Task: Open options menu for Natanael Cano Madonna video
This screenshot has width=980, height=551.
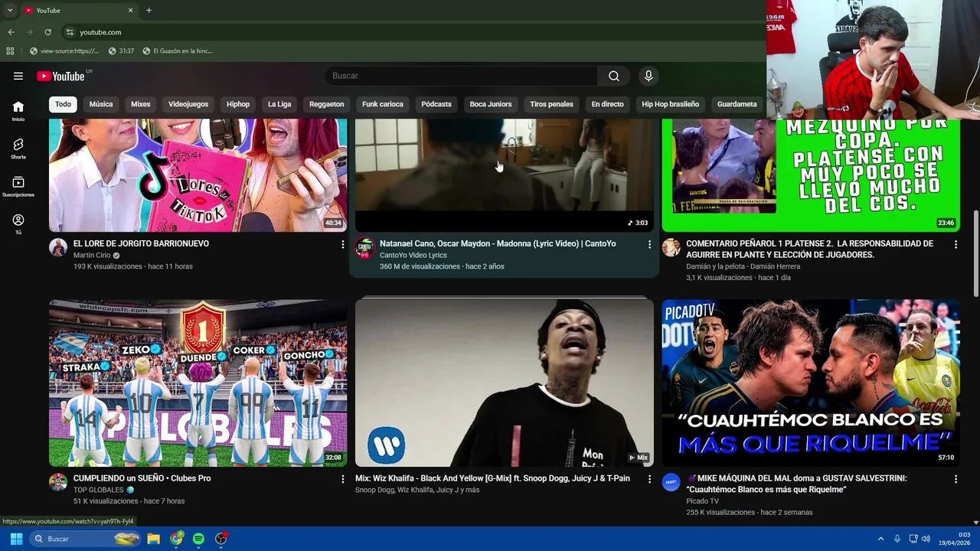Action: [649, 244]
